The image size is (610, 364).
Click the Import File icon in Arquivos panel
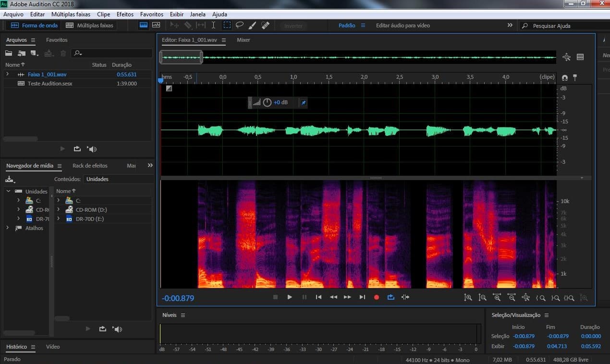point(22,53)
